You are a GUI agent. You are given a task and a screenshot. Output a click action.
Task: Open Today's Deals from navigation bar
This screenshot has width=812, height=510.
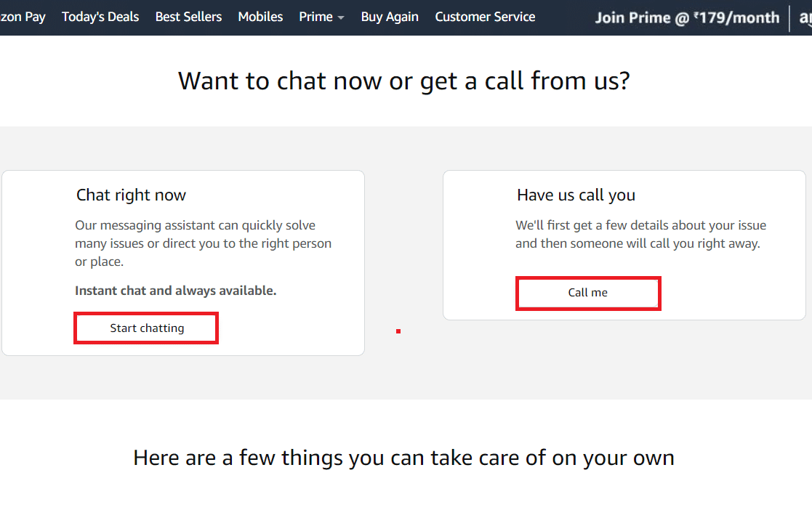click(100, 17)
